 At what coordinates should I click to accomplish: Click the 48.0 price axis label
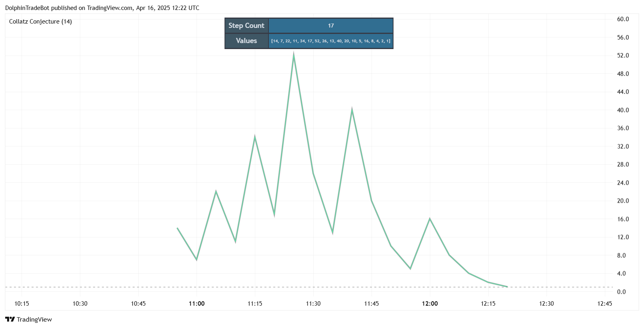(x=623, y=74)
